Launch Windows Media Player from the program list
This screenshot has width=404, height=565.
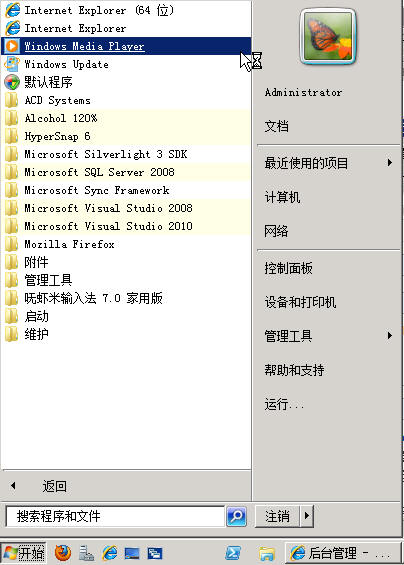126,46
